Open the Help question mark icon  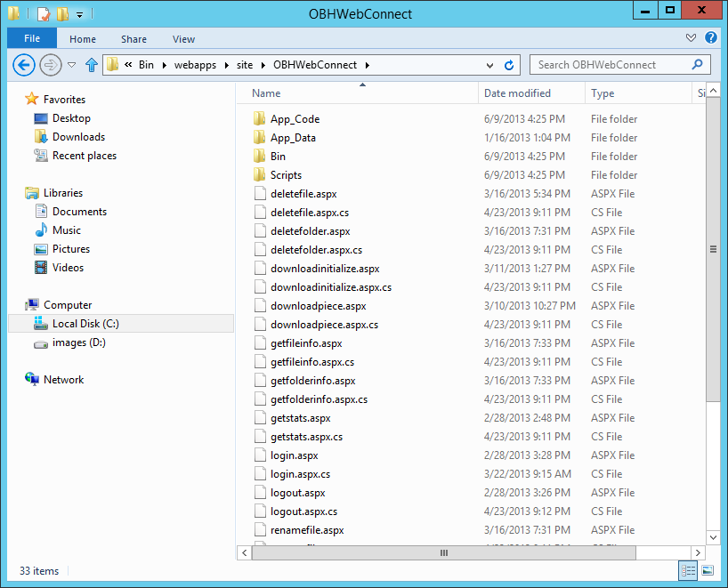711,37
